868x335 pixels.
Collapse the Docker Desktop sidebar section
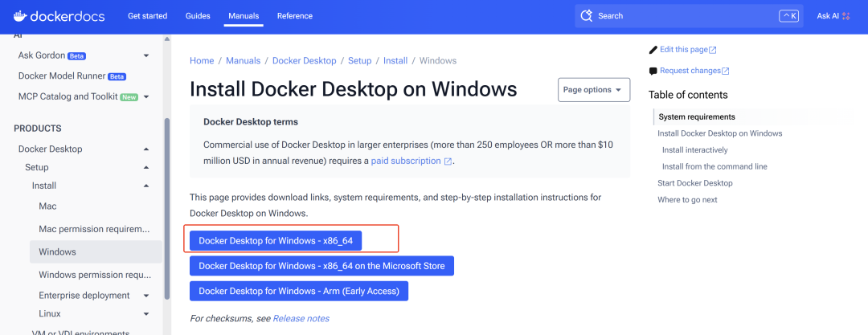point(146,149)
